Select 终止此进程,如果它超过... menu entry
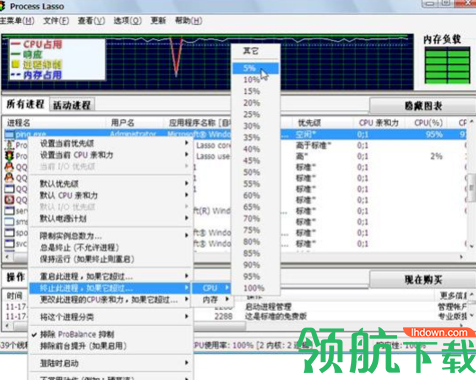476x380 pixels. pyautogui.click(x=111, y=288)
